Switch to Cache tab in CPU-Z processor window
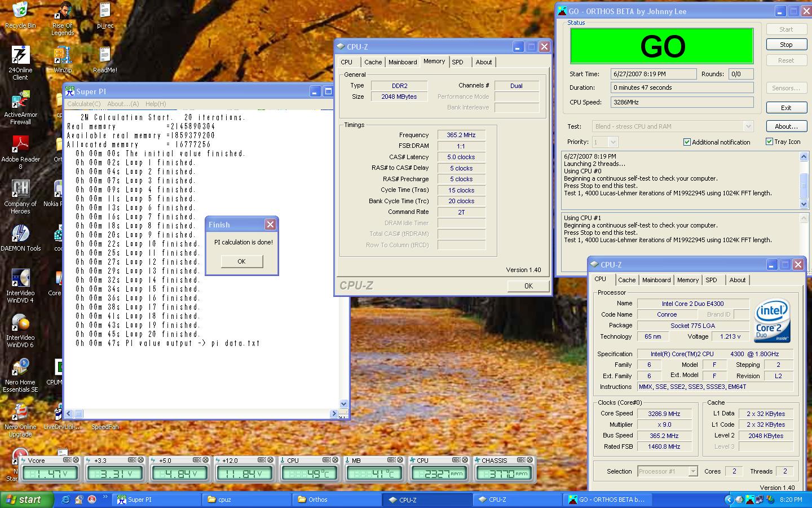Image resolution: width=812 pixels, height=508 pixels. tap(626, 280)
